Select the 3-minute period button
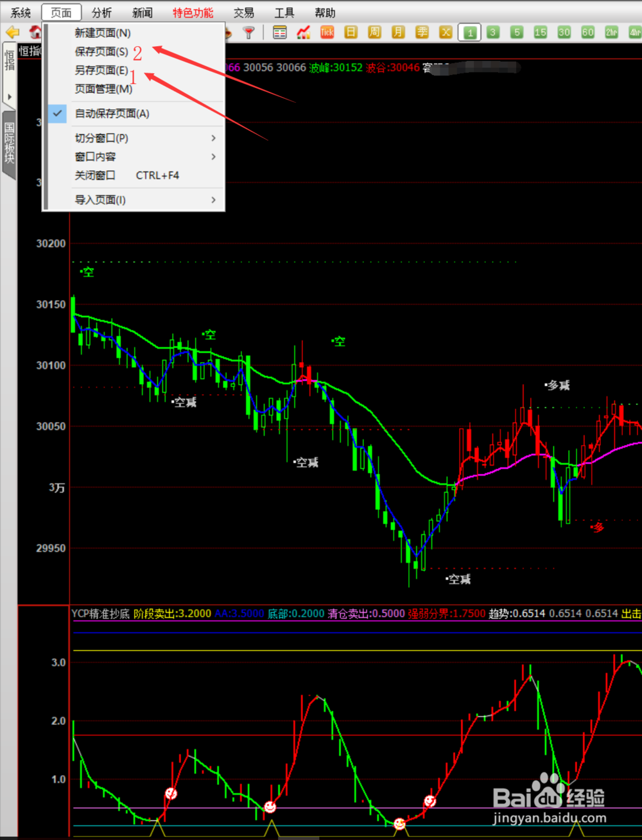The image size is (642, 840). coord(493,32)
